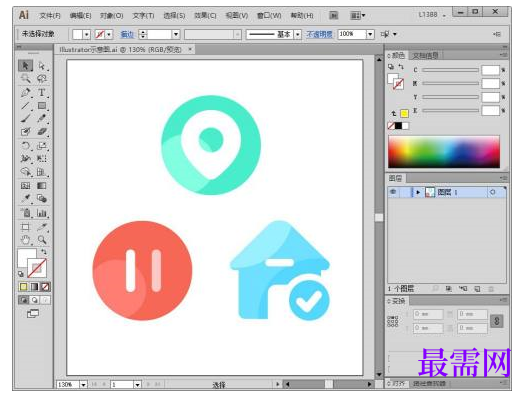Image resolution: width=530 pixels, height=394 pixels.
Task: Select the Rotate tool
Action: [25, 146]
